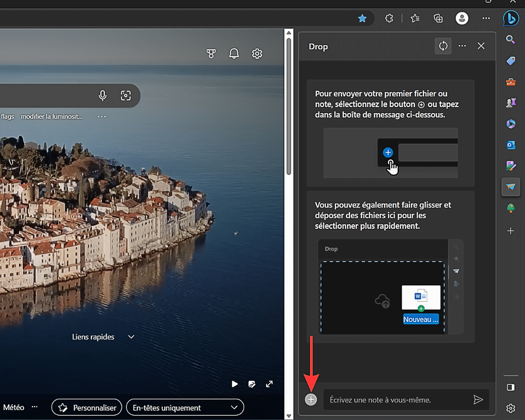Open Outlook in the sidebar

pos(511,145)
